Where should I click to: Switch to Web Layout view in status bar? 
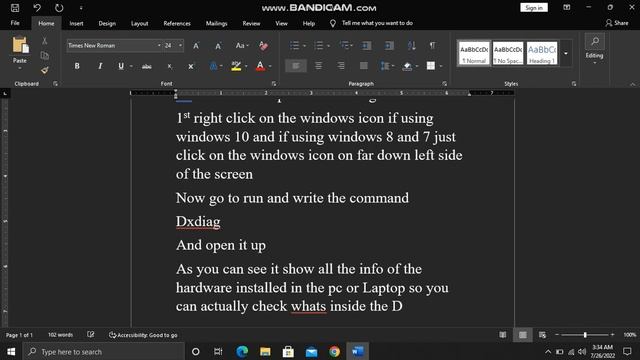[x=542, y=335]
